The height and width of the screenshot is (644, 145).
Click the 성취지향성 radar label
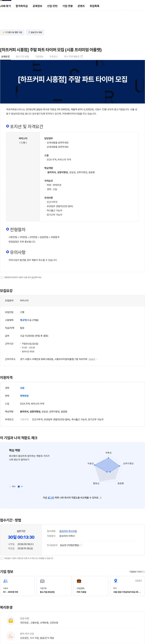[x=128, y=464]
